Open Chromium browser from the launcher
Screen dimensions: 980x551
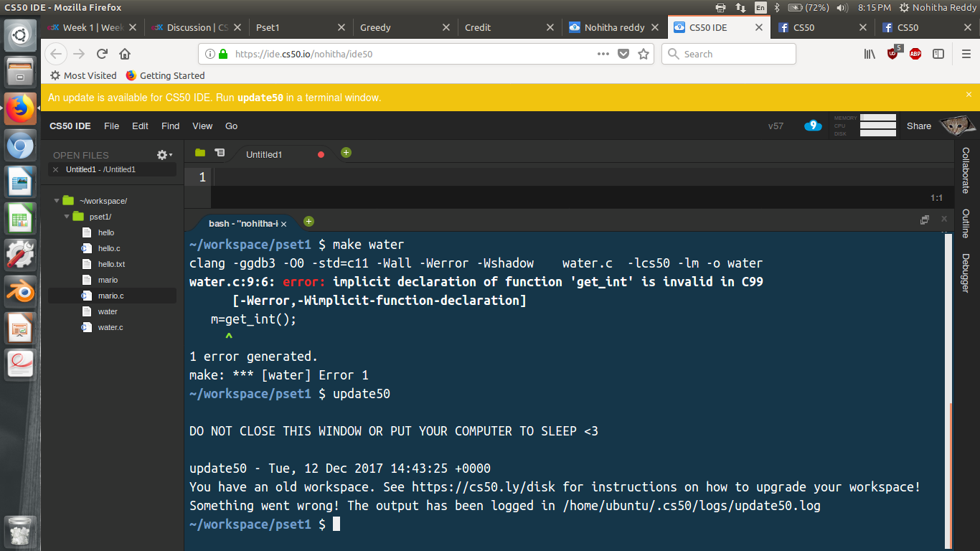(20, 146)
